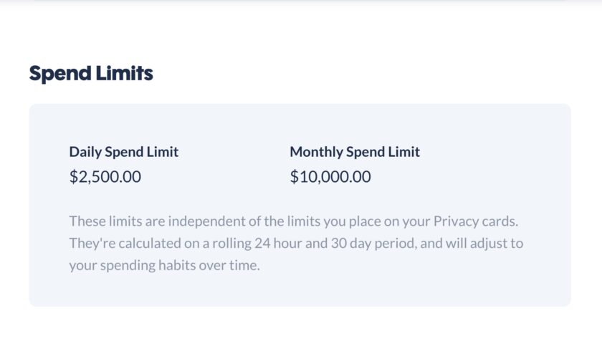Image resolution: width=602 pixels, height=364 pixels.
Task: Click the 'your spending habits over time' line
Action: (x=164, y=265)
